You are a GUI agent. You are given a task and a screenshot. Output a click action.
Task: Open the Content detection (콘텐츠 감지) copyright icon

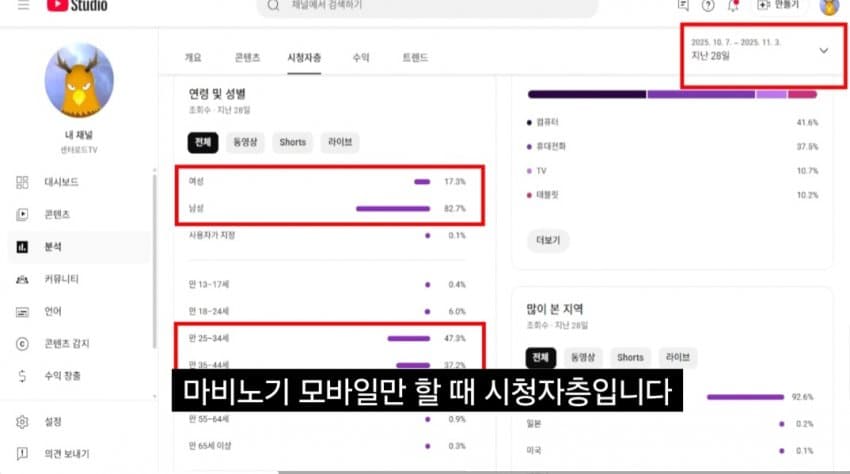(x=22, y=344)
